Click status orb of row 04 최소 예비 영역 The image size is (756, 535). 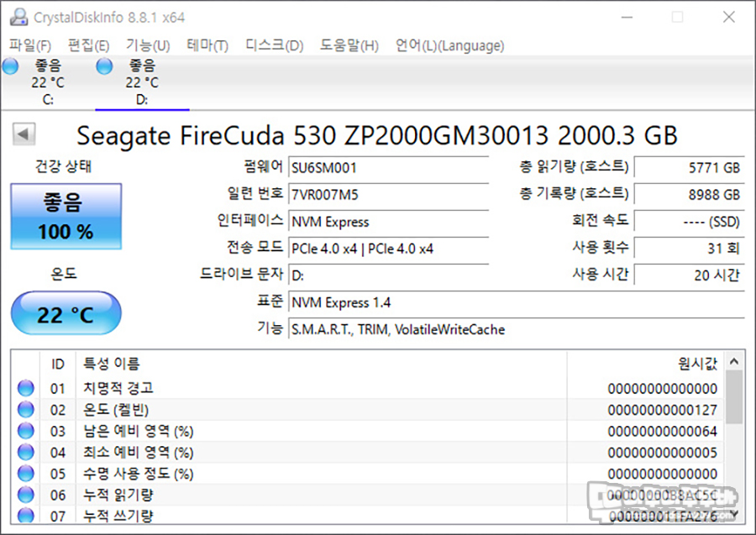[x=25, y=452]
